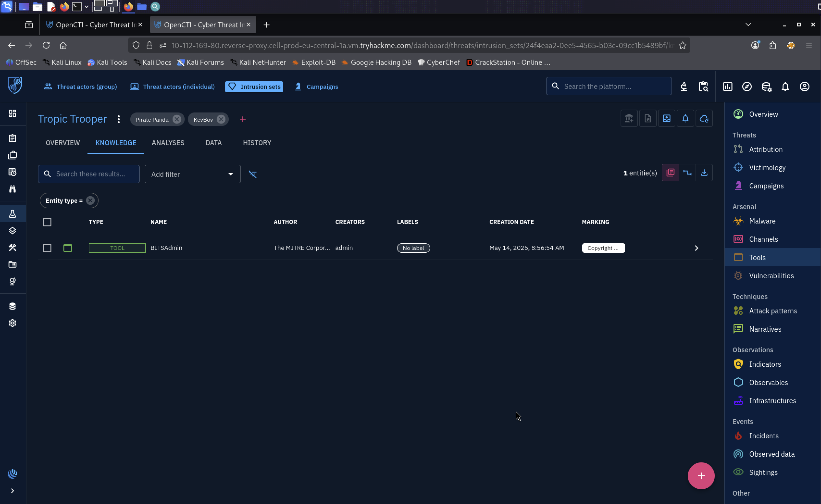Open notifications bell in top bar
The height and width of the screenshot is (504, 821).
786,87
